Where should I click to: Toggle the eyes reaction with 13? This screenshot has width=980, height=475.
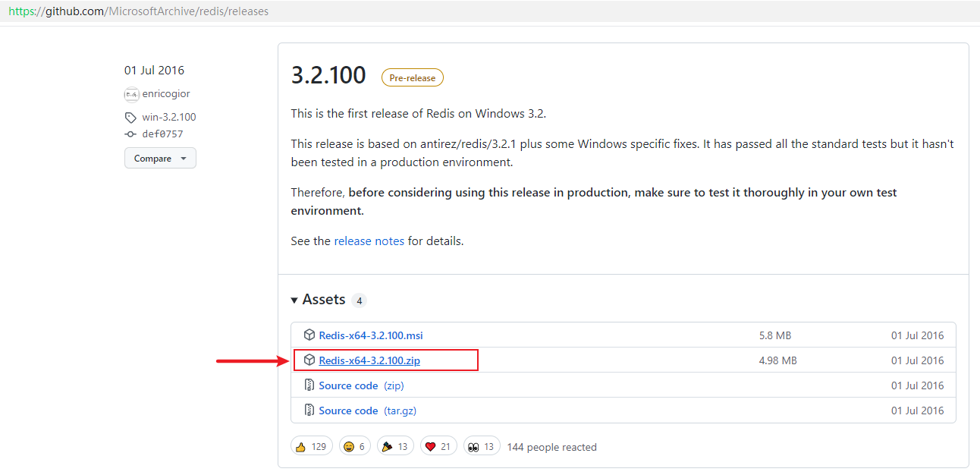click(x=481, y=447)
